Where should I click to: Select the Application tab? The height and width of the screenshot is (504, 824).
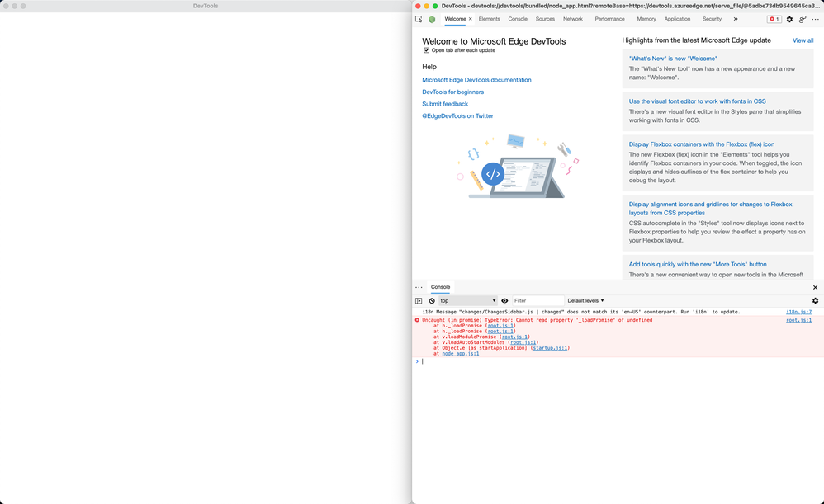(677, 19)
